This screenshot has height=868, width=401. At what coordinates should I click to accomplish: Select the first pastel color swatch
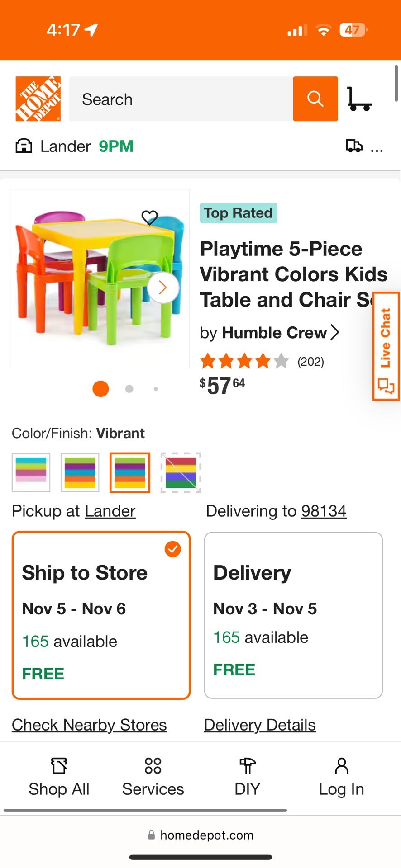(x=31, y=473)
